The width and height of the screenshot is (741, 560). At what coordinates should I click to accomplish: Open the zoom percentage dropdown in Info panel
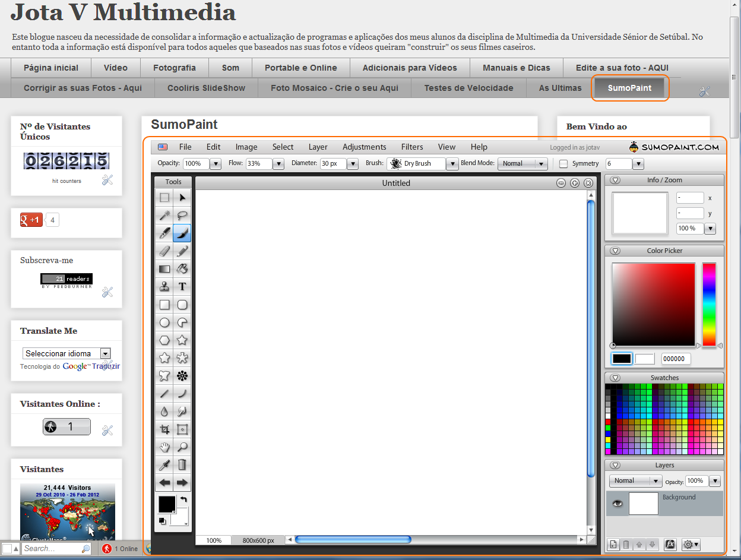pyautogui.click(x=710, y=229)
